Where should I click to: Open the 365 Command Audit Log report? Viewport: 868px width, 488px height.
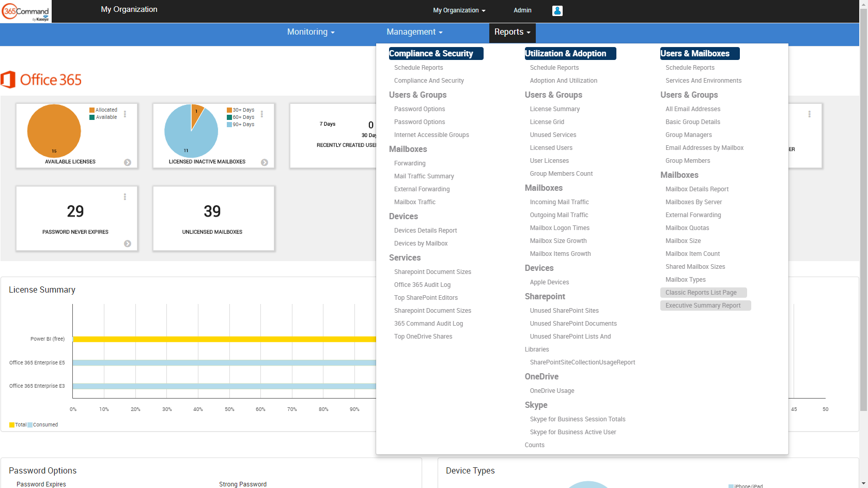coord(428,324)
